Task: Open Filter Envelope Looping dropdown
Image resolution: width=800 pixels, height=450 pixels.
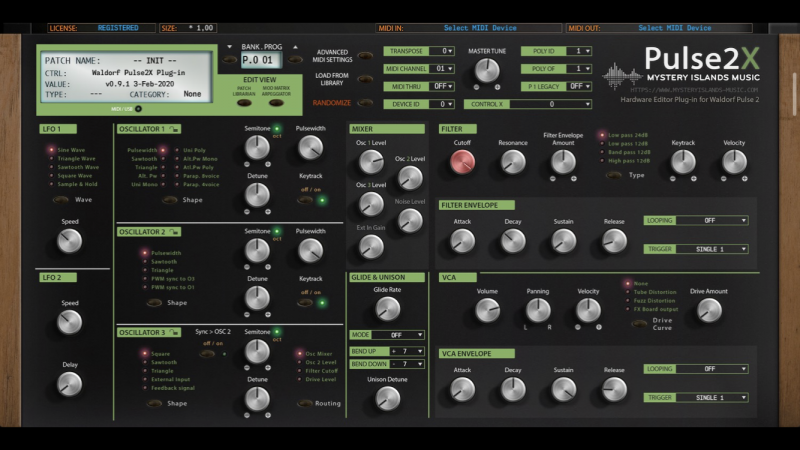Action: tap(696, 220)
